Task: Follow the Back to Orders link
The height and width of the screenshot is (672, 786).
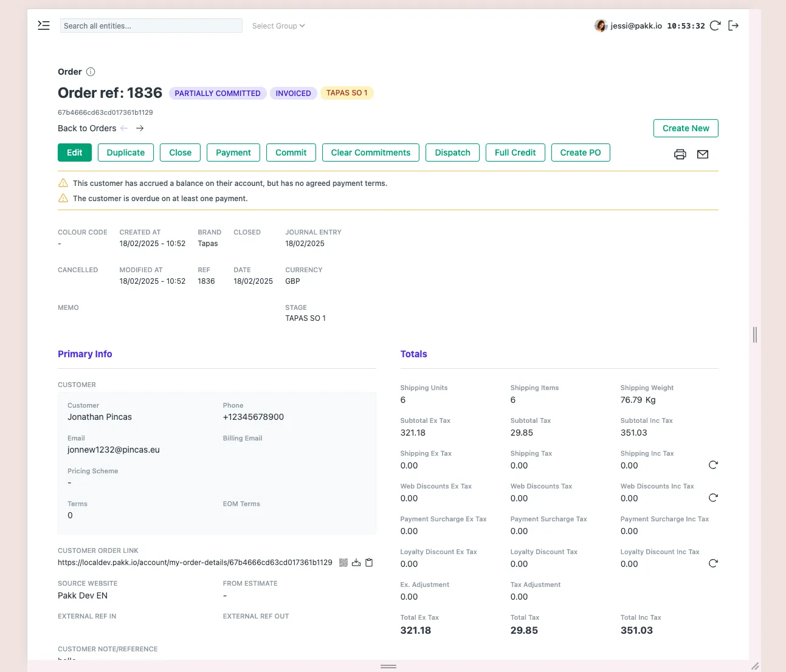Action: pos(87,128)
